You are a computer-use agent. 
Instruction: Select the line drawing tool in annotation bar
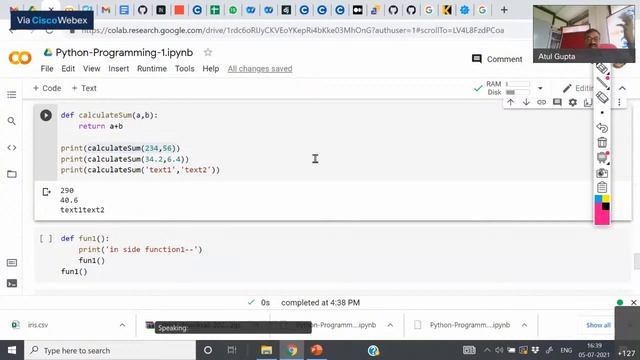point(602,82)
